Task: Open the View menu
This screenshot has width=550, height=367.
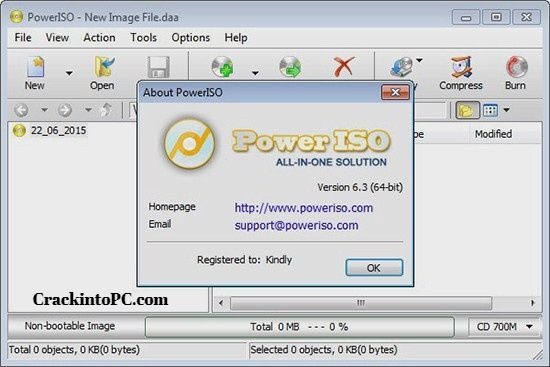Action: click(x=57, y=38)
